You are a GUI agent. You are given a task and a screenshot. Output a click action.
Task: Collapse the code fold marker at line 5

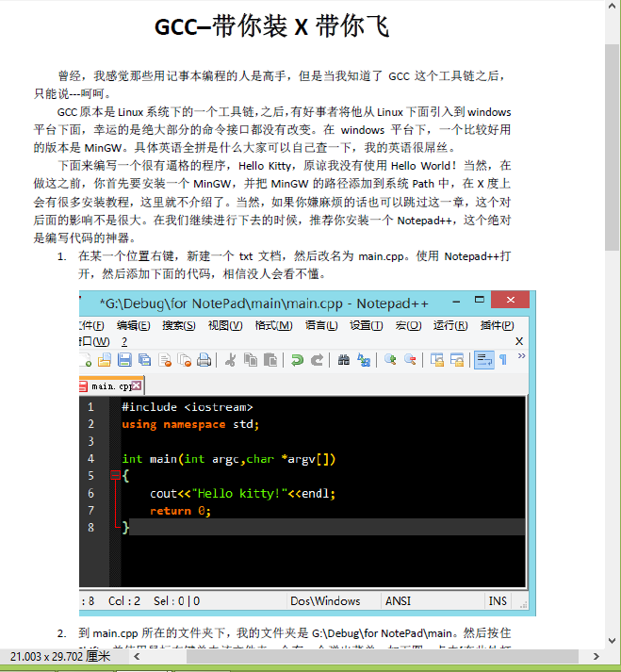(x=115, y=475)
